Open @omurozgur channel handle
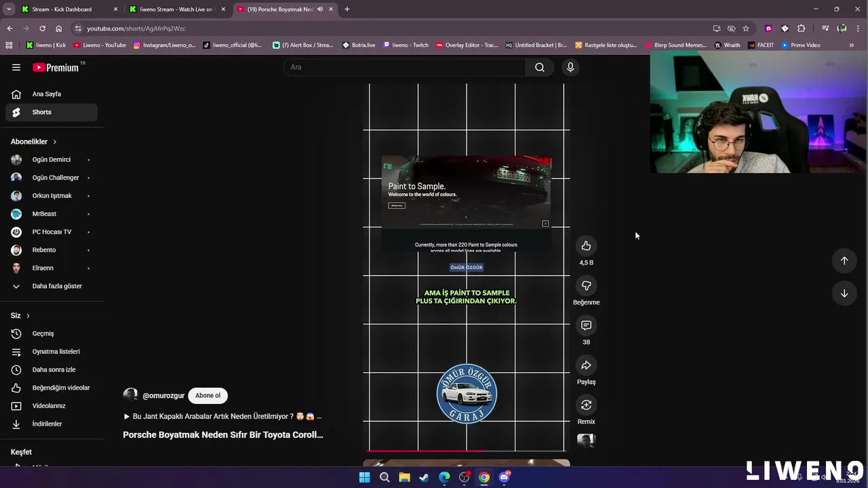Image resolution: width=868 pixels, height=488 pixels. pos(163,396)
